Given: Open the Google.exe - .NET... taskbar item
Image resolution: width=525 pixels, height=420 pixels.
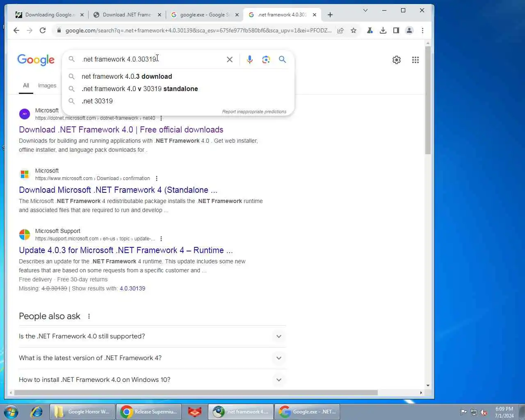Looking at the screenshot, I should [307, 412].
